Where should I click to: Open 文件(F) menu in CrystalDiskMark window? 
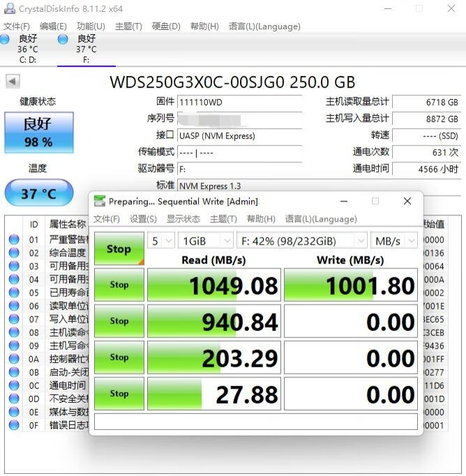coord(107,219)
